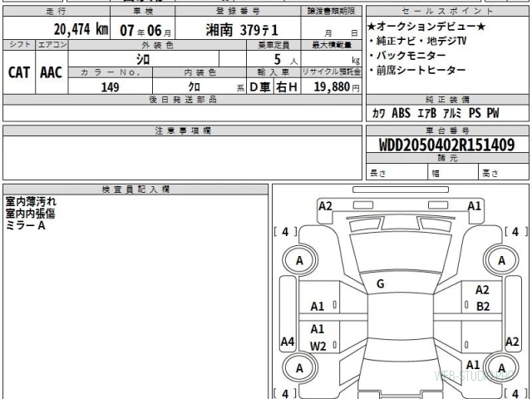Select the inspection date 07年06月

pyautogui.click(x=145, y=31)
